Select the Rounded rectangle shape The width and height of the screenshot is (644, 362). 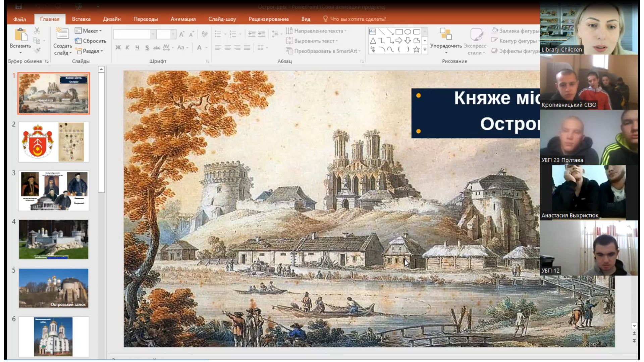pyautogui.click(x=417, y=32)
